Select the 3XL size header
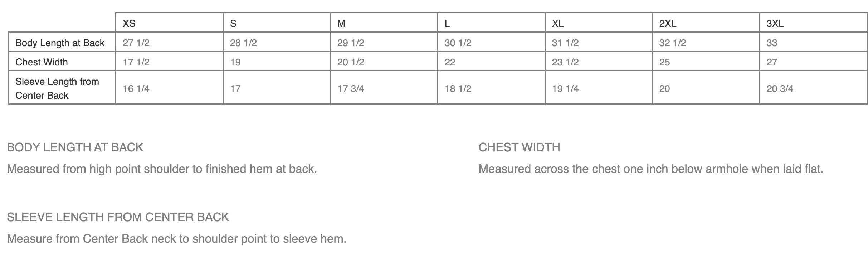Screen dimensions: 868x272 [775, 24]
